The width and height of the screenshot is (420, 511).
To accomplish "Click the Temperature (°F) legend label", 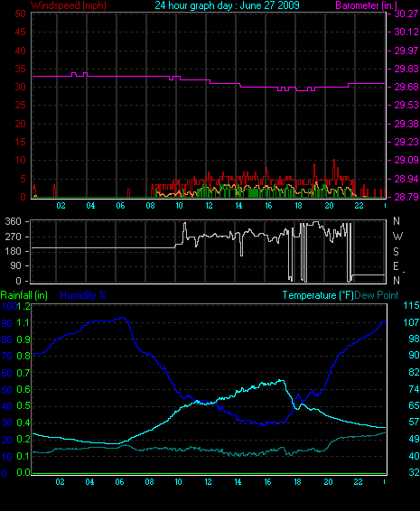I will [x=318, y=295].
